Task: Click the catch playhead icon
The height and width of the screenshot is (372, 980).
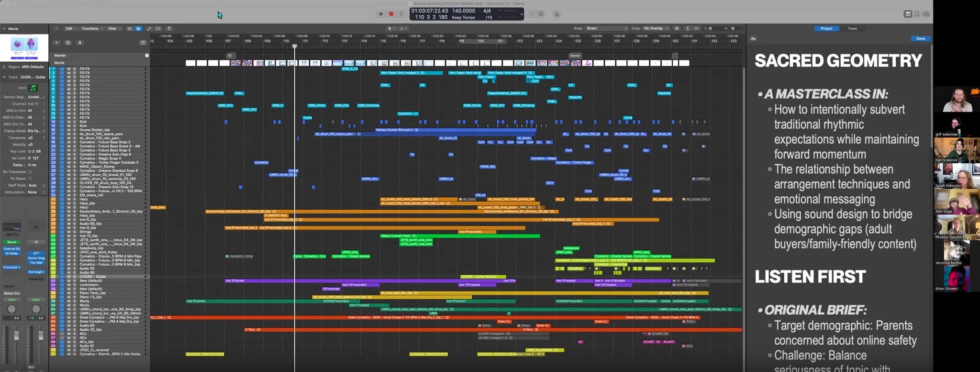Action: point(169,29)
